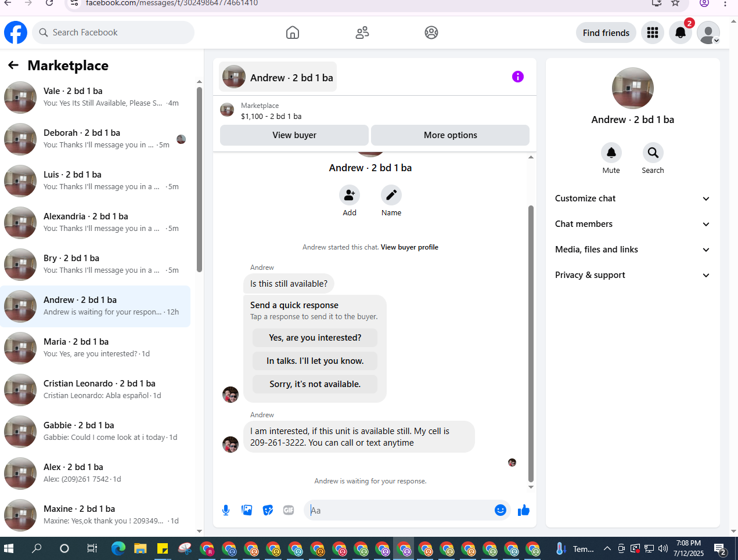
Task: Expand the Chat members section
Action: coord(633,224)
